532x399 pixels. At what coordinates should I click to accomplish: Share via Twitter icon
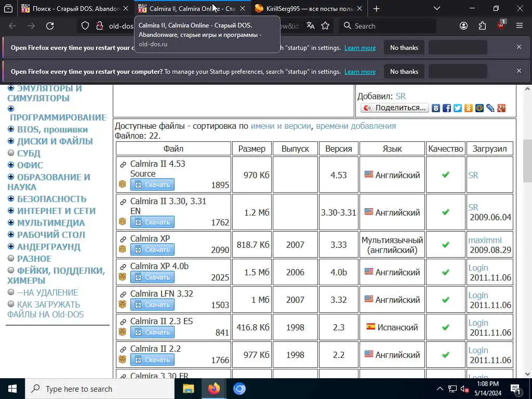pos(457,108)
